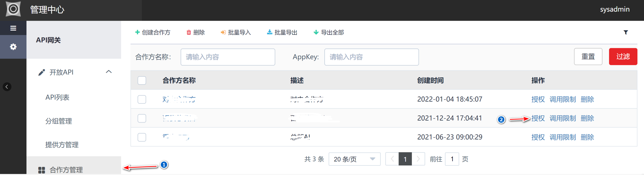
Task: Focus the AppKey input field
Action: pyautogui.click(x=371, y=57)
